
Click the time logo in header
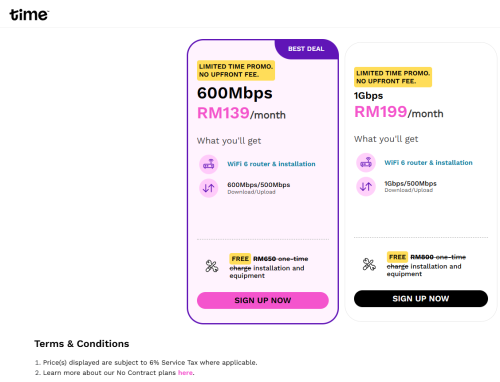coord(29,15)
